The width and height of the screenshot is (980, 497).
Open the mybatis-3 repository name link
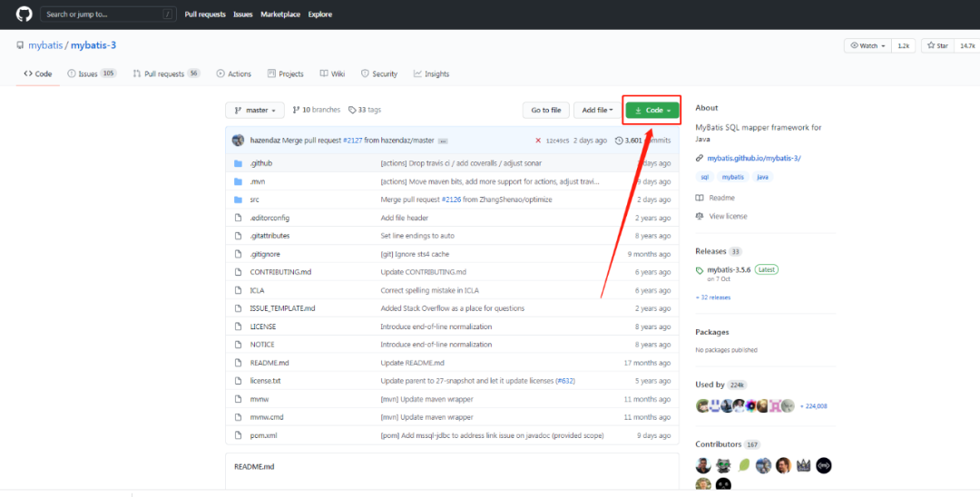[x=93, y=45]
